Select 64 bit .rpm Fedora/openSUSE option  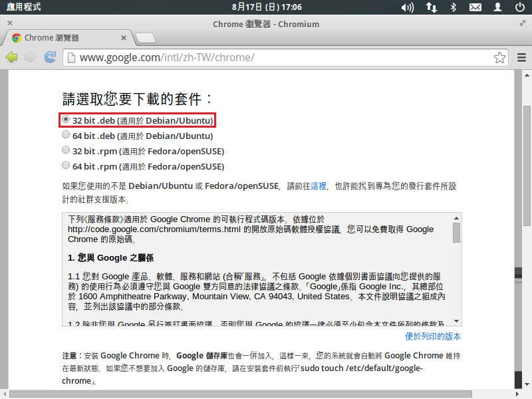click(x=66, y=165)
